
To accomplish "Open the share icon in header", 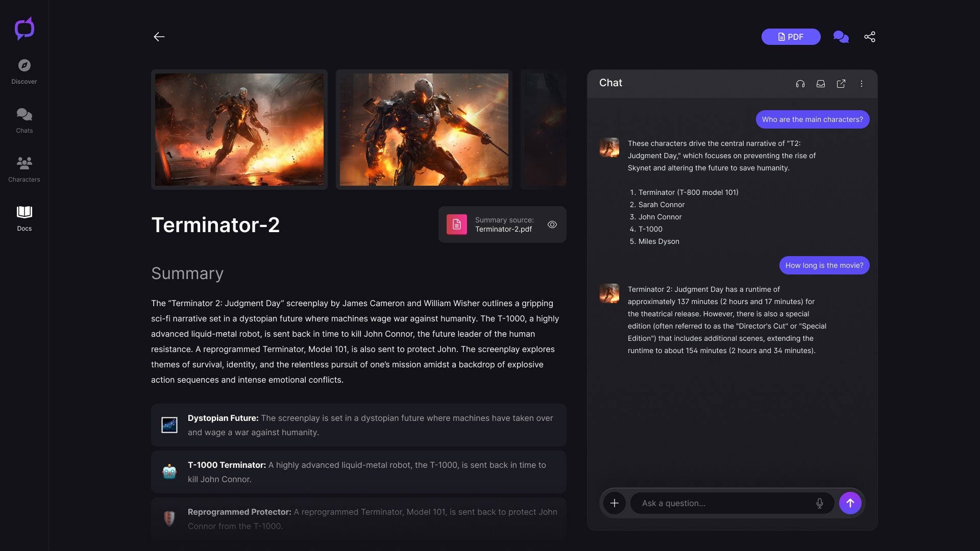I will tap(869, 37).
